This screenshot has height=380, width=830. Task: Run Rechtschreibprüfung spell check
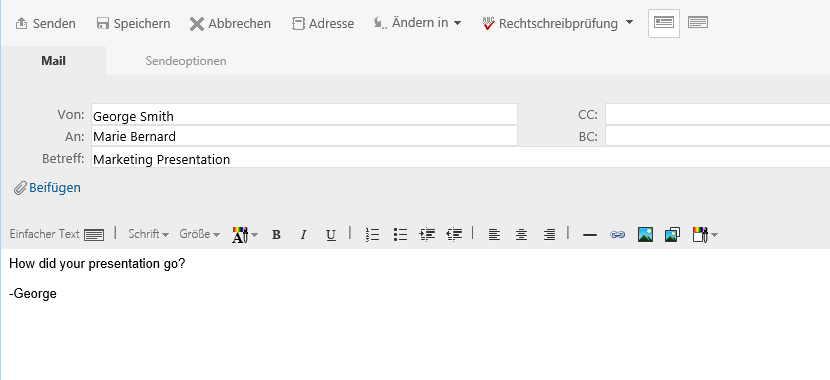(551, 24)
